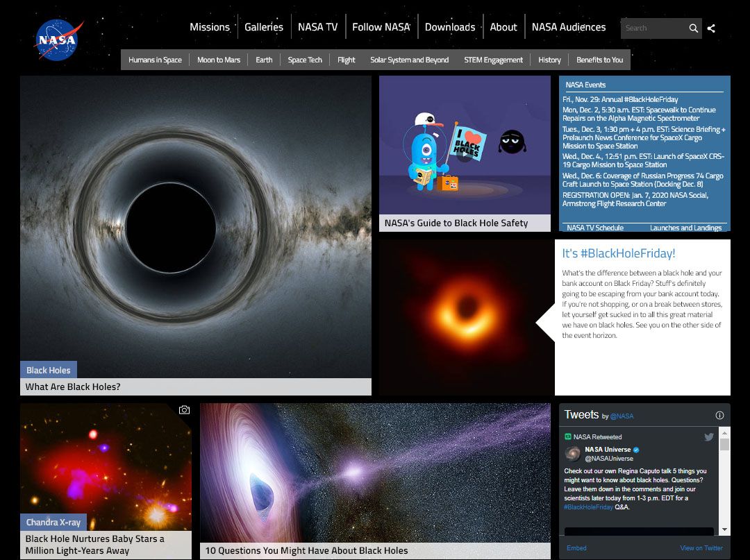
Task: Open the NASA Universe profile avatar
Action: [x=573, y=455]
